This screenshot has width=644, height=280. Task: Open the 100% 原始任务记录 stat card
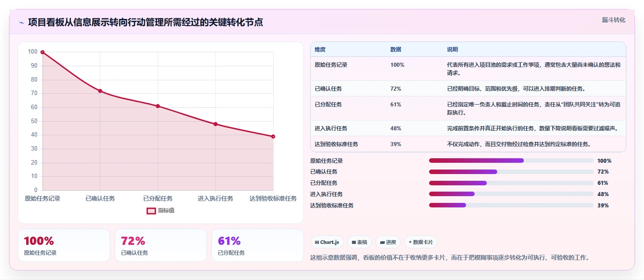(x=64, y=245)
